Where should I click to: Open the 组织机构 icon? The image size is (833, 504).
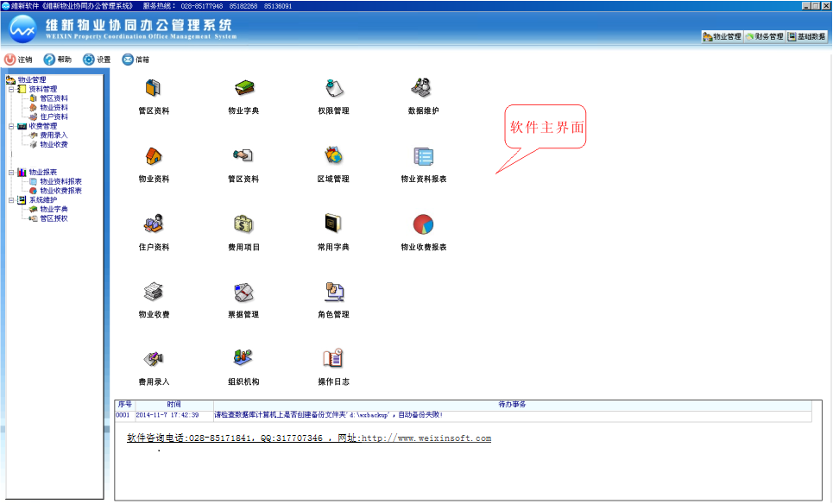coord(243,358)
